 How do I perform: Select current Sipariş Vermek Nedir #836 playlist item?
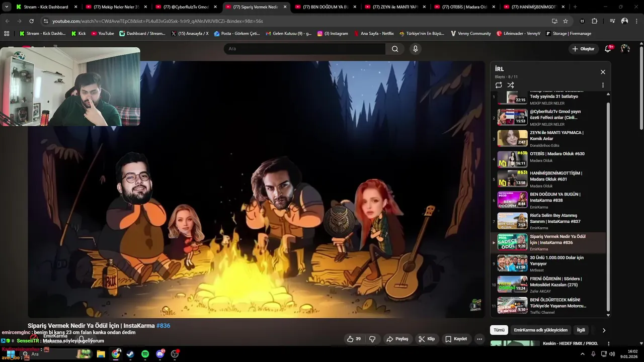pyautogui.click(x=548, y=242)
